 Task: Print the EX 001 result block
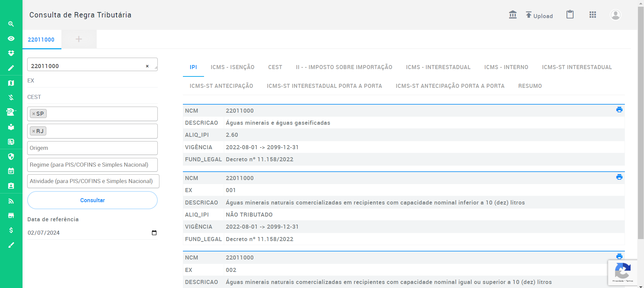coord(620,177)
